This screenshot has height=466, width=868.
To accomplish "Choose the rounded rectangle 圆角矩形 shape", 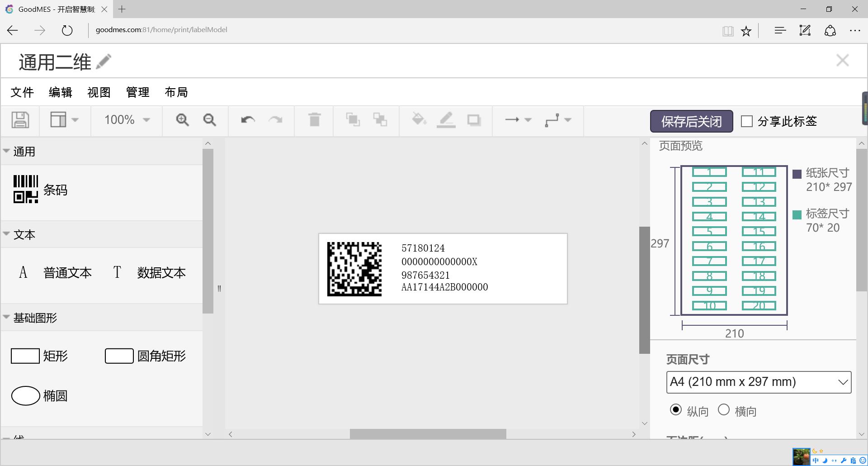I will (x=146, y=356).
